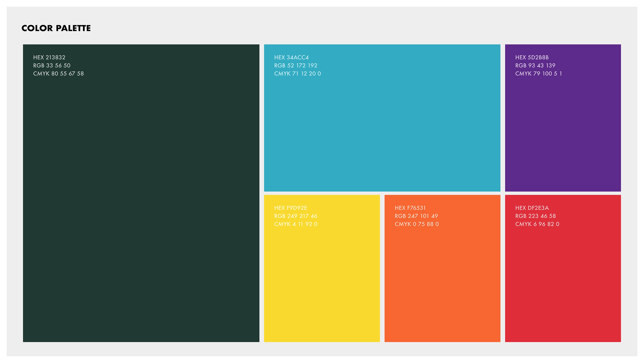Click the text RGB 247 101 49
This screenshot has width=644, height=363.
tap(416, 216)
